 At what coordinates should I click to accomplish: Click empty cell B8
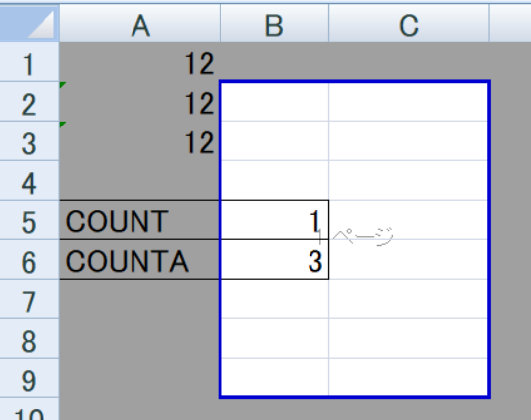coord(275,338)
